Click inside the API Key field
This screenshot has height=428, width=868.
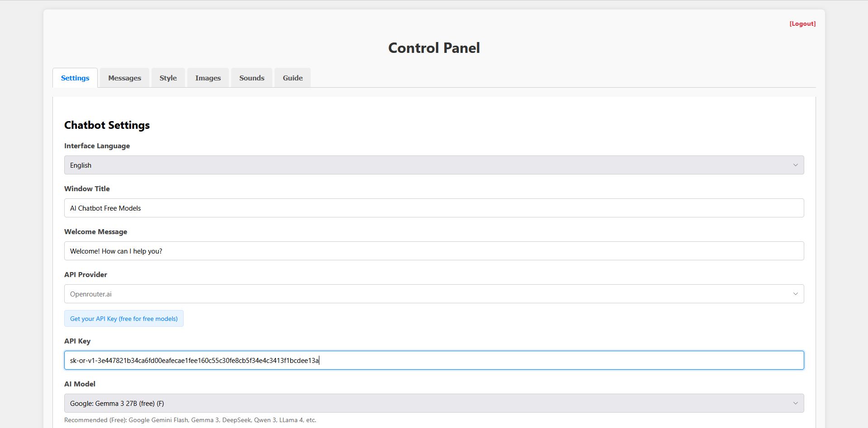[433, 360]
